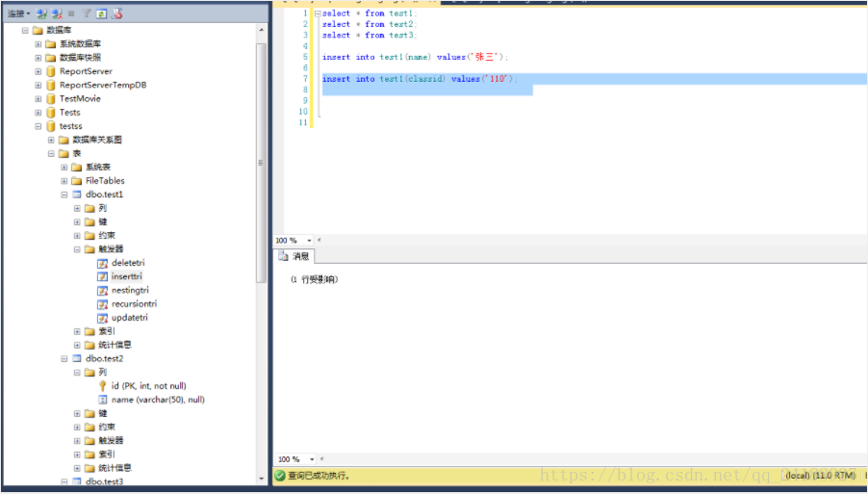The width and height of the screenshot is (868, 494).
Task: Select the 表 folder label under testss
Action: 77,153
